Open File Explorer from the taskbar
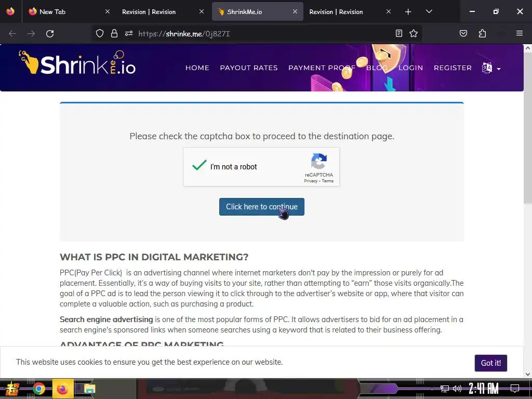Image resolution: width=532 pixels, height=399 pixels. (89, 389)
